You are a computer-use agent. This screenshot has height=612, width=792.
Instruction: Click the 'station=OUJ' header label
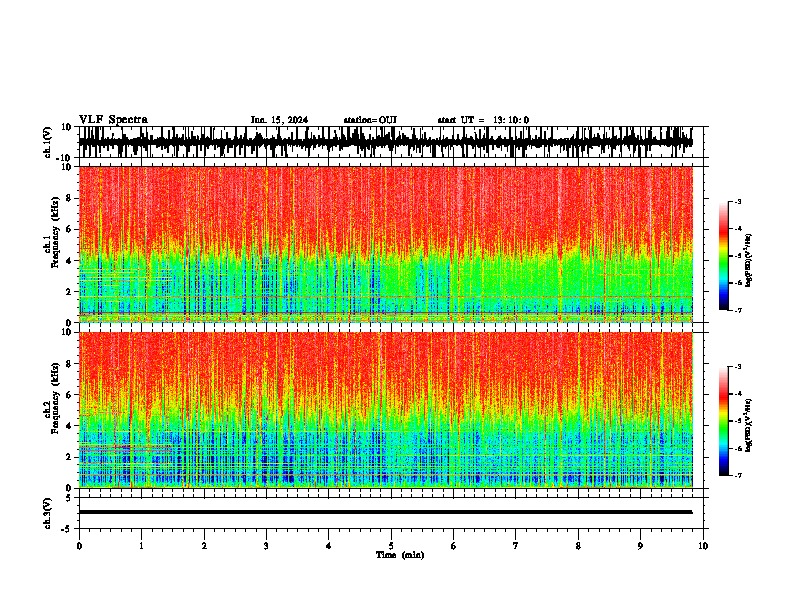(x=370, y=120)
